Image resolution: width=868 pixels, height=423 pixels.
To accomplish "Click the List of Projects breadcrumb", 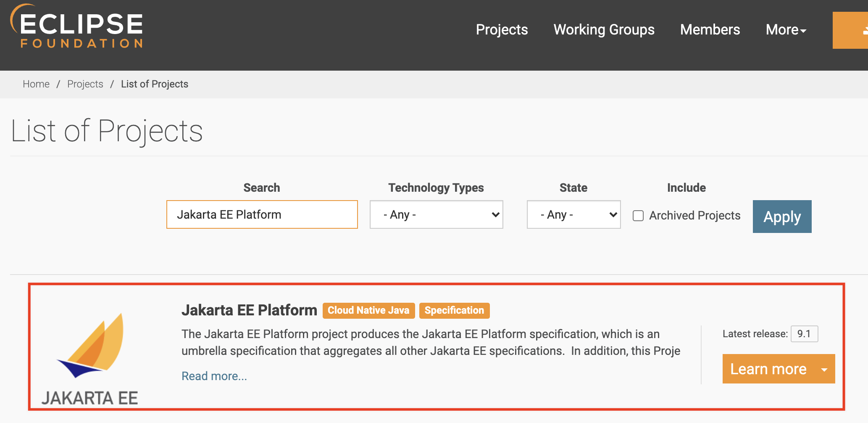I will click(x=155, y=84).
